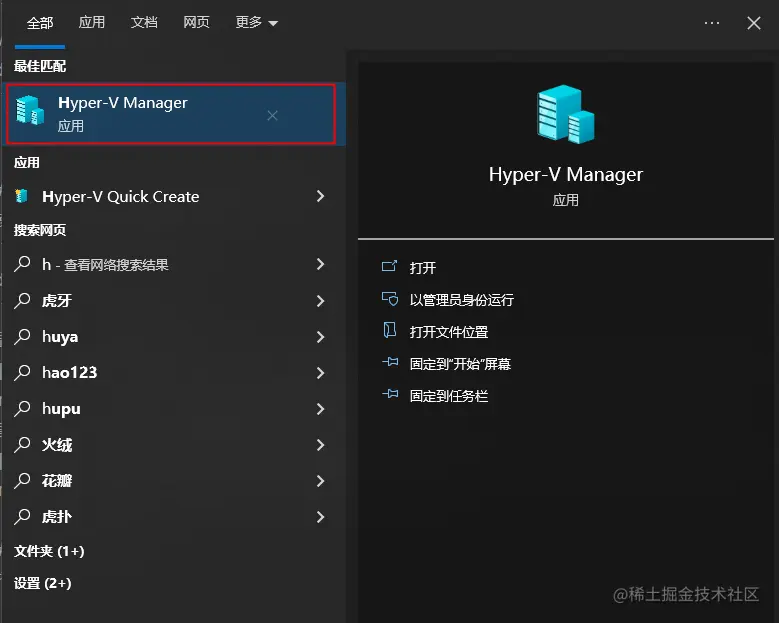Close the search panel
Screen dimensions: 779x623
(754, 23)
